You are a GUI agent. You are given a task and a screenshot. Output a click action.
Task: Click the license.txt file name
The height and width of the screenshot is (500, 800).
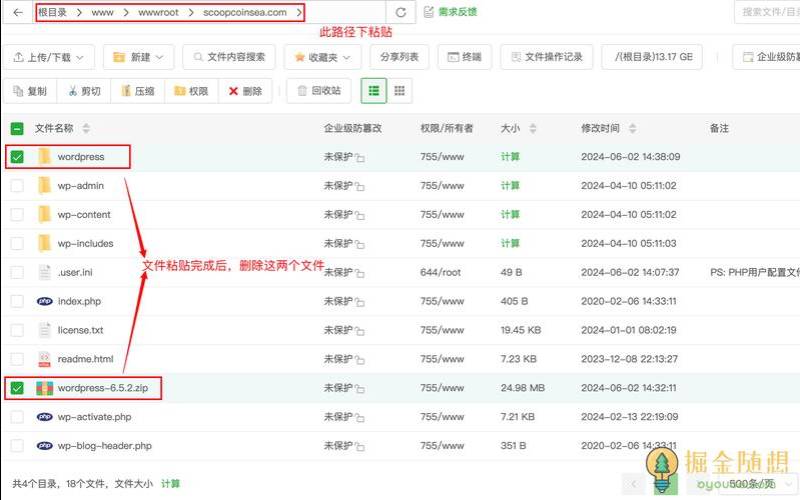tap(80, 330)
